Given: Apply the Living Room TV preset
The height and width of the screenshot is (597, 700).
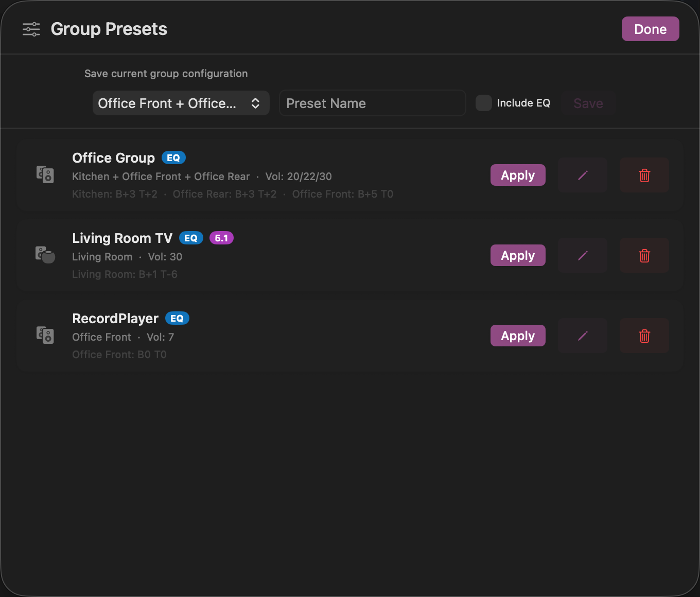Looking at the screenshot, I should pyautogui.click(x=518, y=255).
